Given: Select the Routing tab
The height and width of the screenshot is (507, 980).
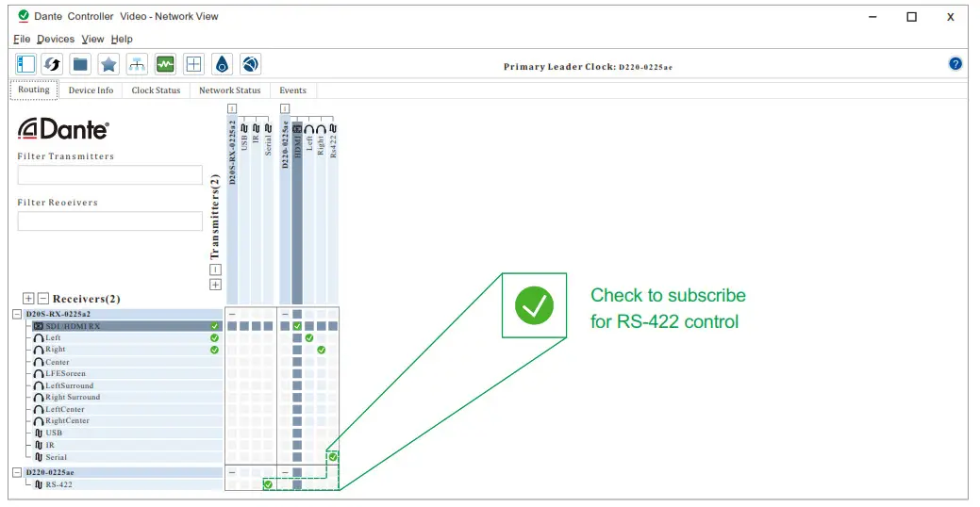Looking at the screenshot, I should [34, 90].
